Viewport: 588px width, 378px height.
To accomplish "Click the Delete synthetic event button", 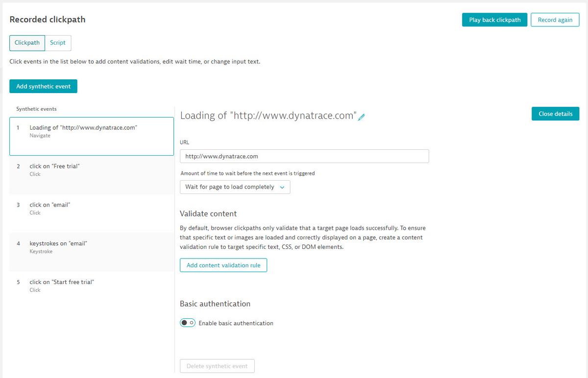I will pyautogui.click(x=217, y=366).
